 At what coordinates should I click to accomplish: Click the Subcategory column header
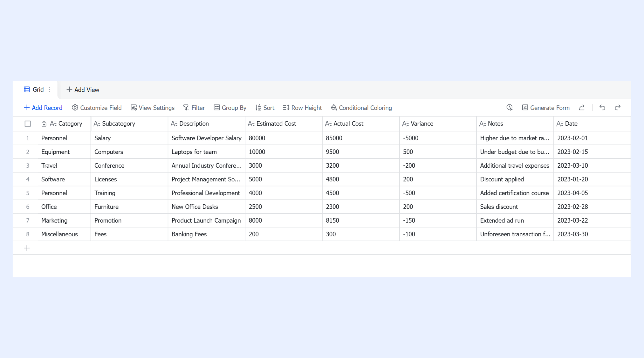tap(129, 124)
